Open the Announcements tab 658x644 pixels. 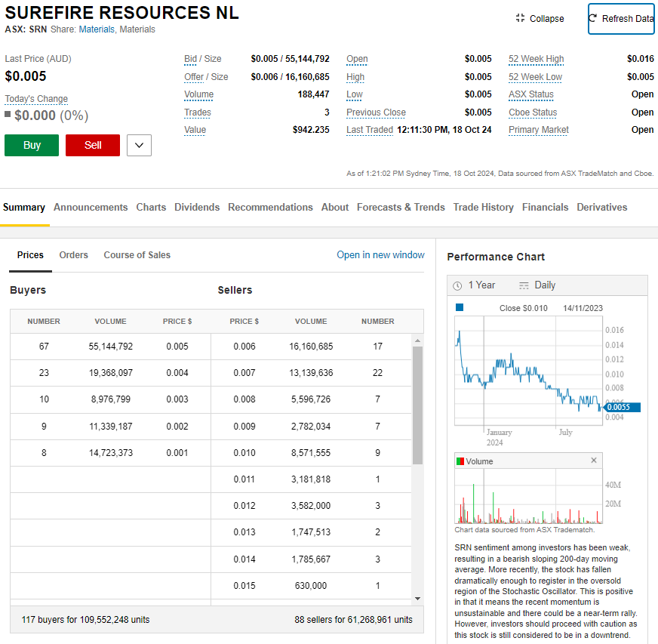point(91,208)
